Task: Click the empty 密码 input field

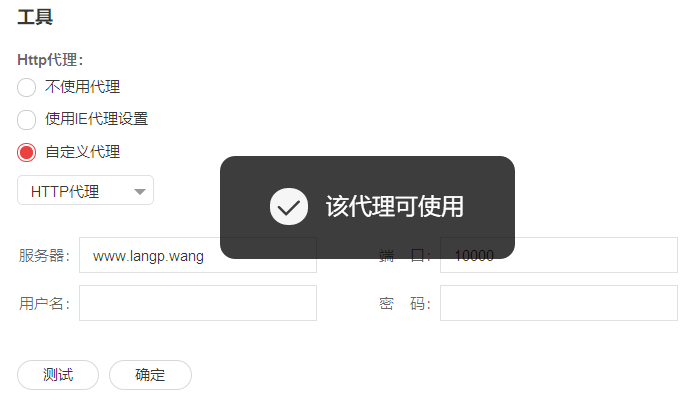Action: [559, 303]
